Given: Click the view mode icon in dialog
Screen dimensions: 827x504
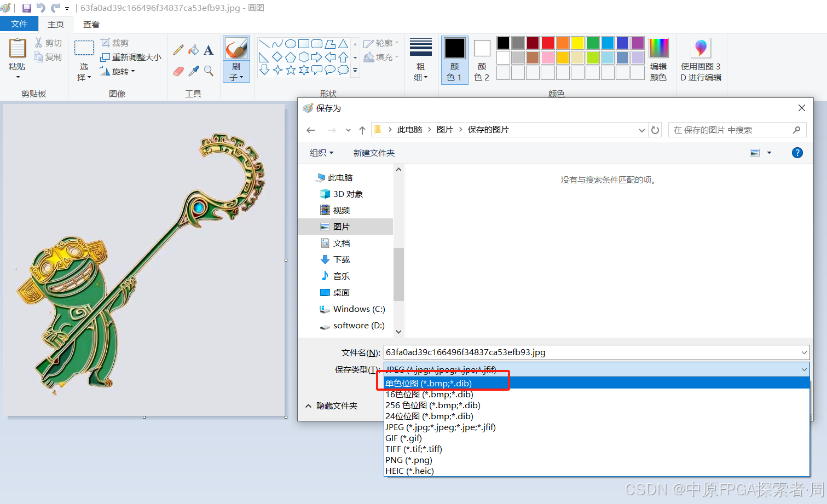Looking at the screenshot, I should pyautogui.click(x=755, y=153).
